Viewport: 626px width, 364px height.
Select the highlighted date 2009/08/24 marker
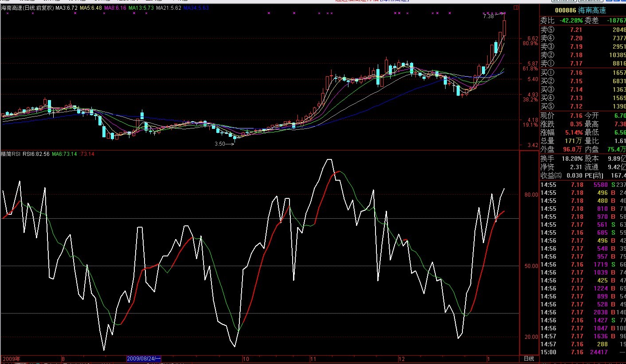click(144, 358)
